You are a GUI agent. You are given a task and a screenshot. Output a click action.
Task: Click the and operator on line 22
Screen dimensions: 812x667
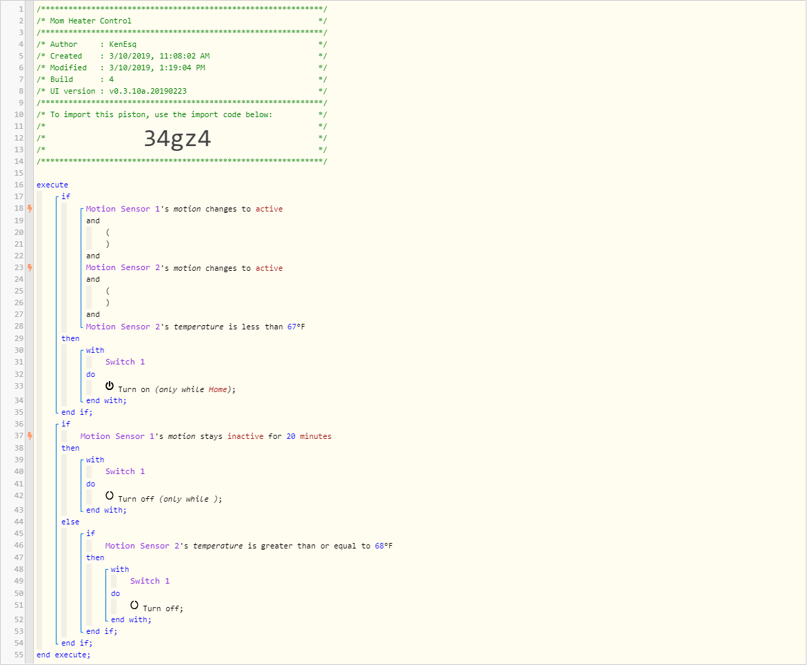[x=93, y=256]
